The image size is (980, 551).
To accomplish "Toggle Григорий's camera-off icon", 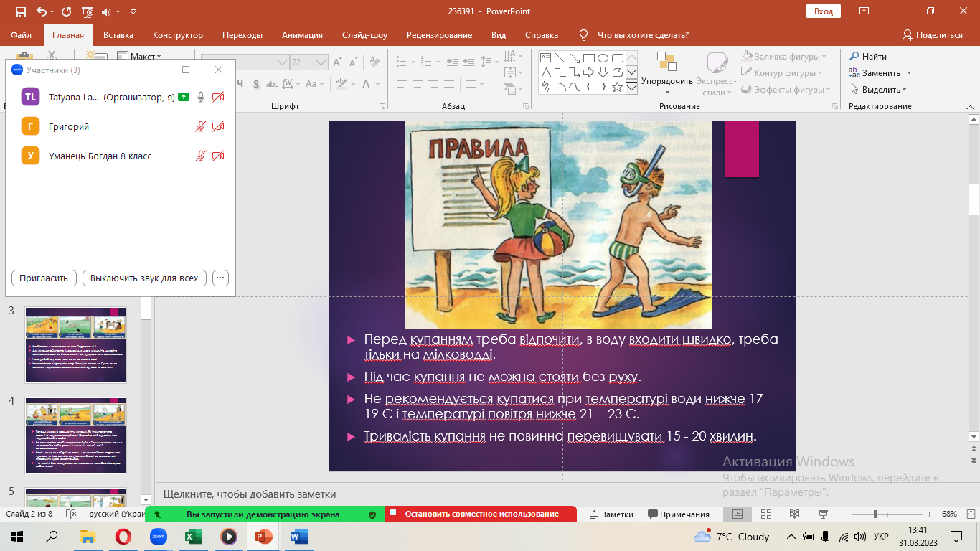I will tap(218, 126).
